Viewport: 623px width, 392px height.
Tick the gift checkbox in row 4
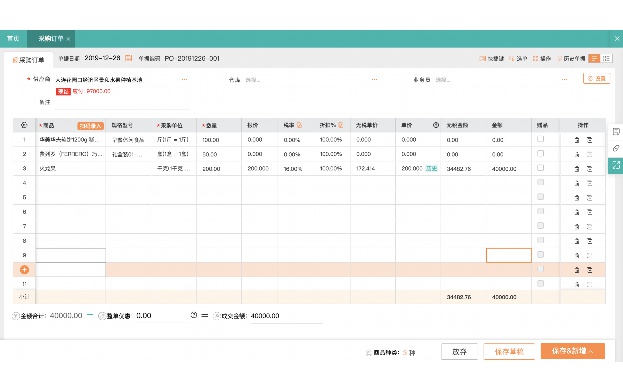(x=540, y=182)
